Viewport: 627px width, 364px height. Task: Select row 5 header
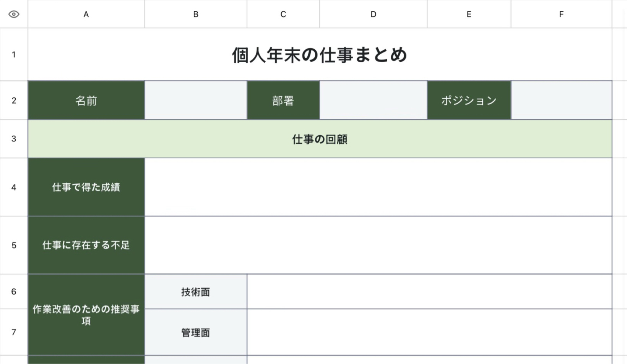tap(14, 245)
